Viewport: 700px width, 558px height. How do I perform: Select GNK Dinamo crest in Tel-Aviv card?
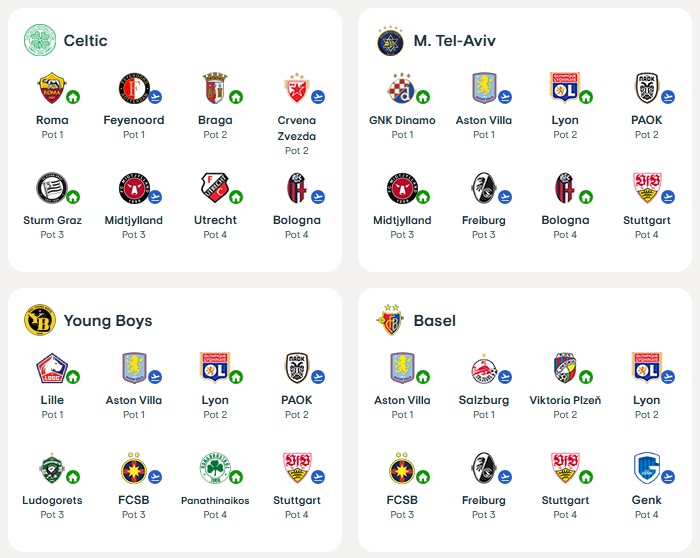point(401,88)
